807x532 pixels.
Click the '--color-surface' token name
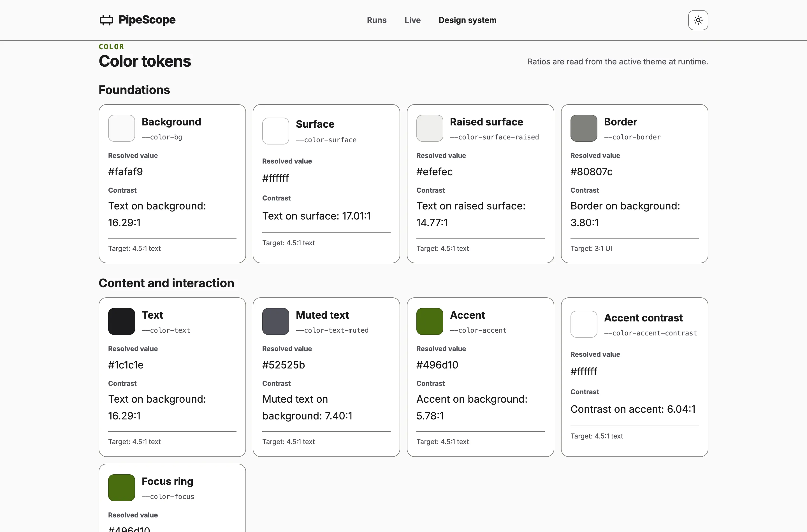(x=326, y=140)
